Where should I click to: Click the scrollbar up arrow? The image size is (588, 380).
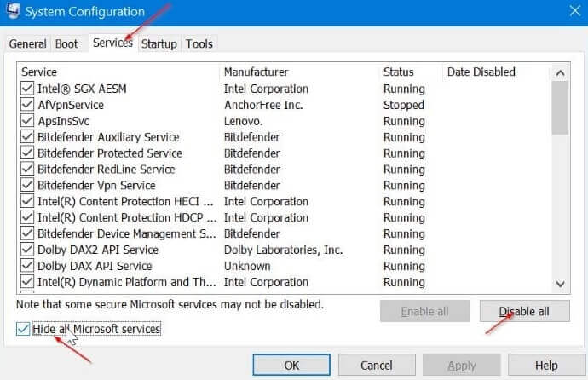[x=560, y=72]
